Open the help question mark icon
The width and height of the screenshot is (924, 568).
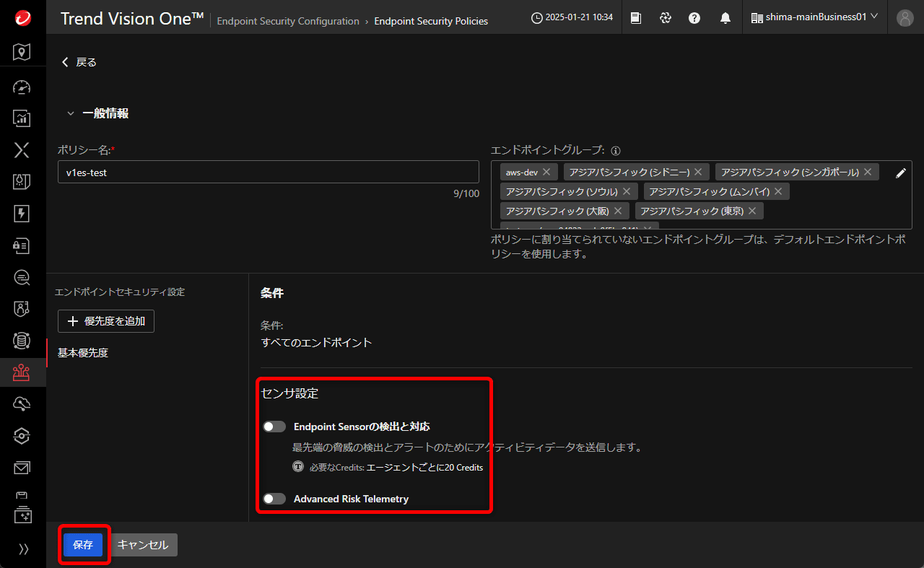click(694, 18)
